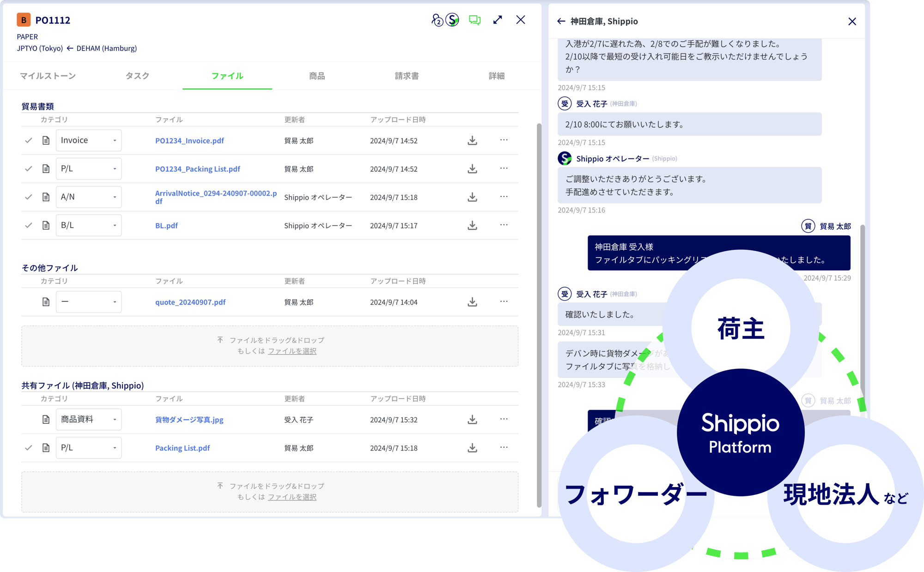Open PO1234_Invoice.pdf link
The height and width of the screenshot is (572, 924).
[189, 140]
